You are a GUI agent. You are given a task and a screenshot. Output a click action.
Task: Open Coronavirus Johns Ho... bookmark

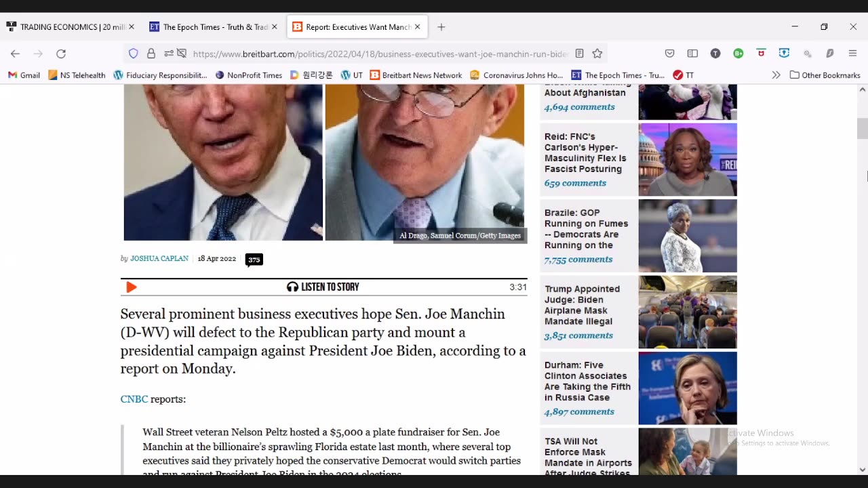click(x=516, y=75)
